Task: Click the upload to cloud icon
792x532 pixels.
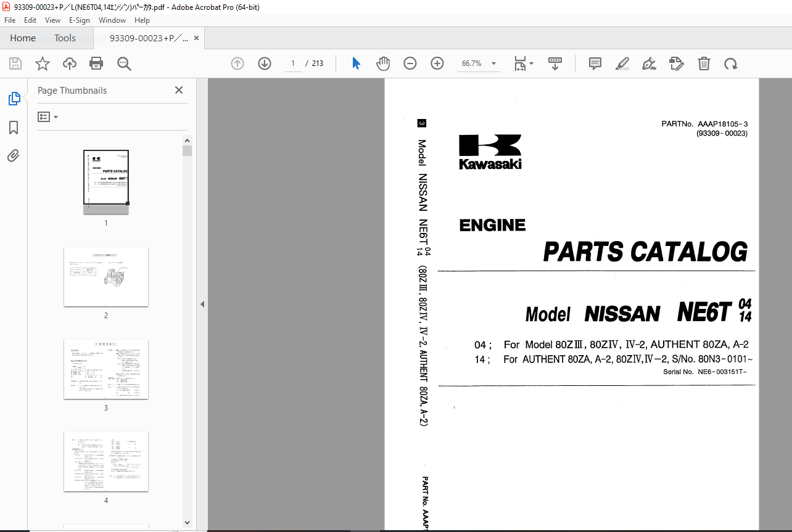Action: [70, 63]
